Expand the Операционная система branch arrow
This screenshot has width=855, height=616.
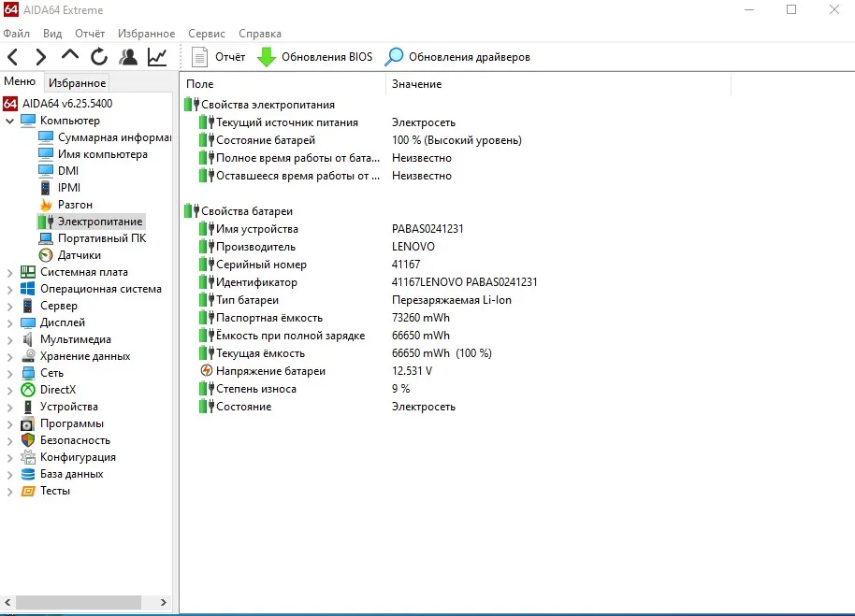(x=9, y=289)
